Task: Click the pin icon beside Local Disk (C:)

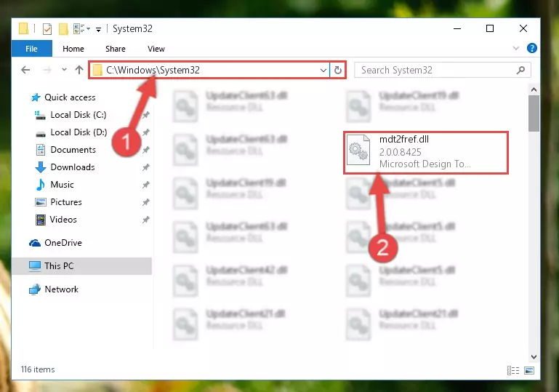Action: tap(145, 115)
